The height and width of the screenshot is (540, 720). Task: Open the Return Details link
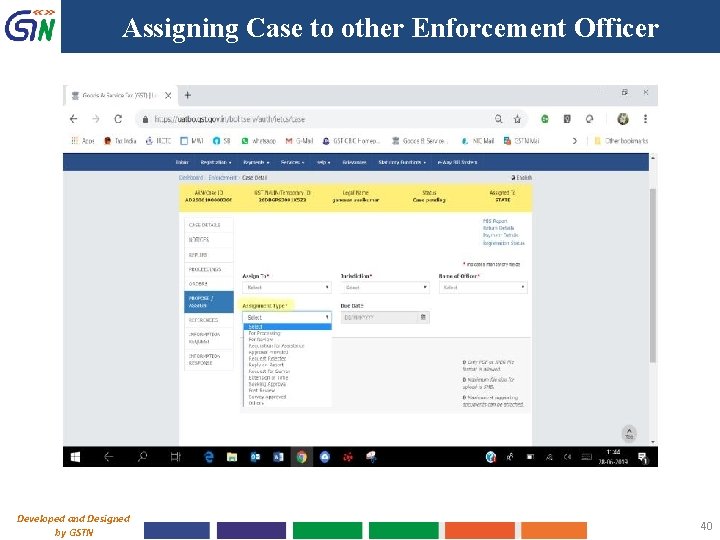[x=498, y=228]
